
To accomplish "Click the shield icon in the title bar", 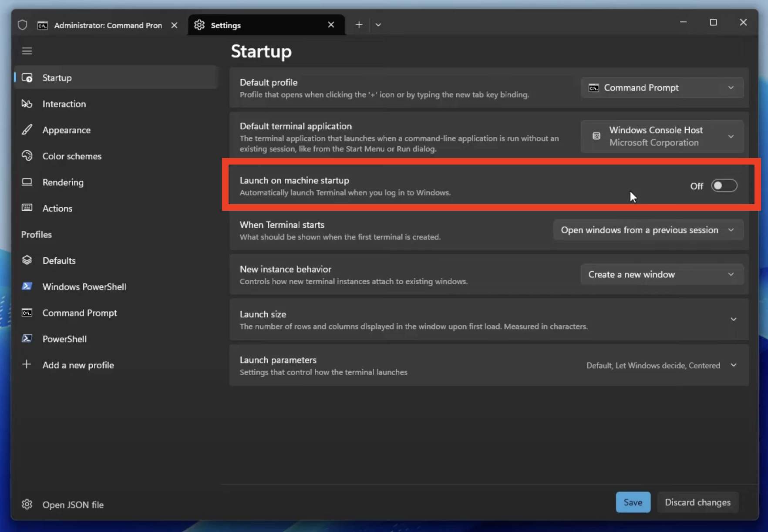I will [23, 25].
